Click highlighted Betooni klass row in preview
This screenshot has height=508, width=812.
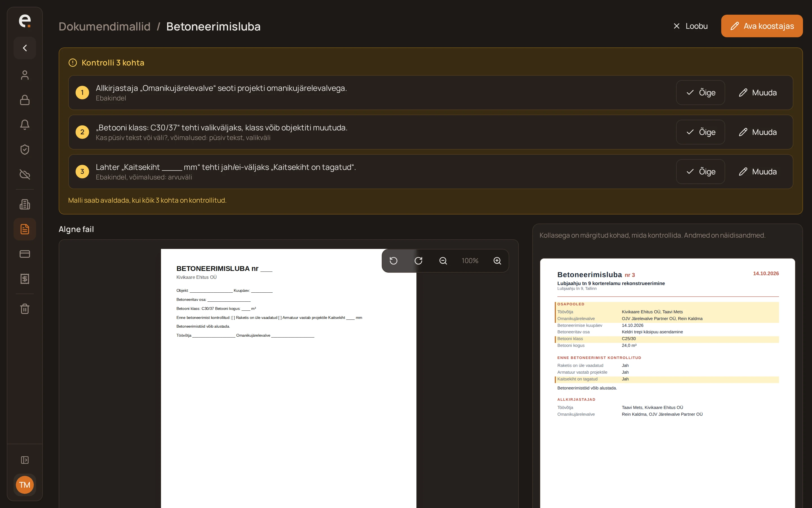point(667,339)
